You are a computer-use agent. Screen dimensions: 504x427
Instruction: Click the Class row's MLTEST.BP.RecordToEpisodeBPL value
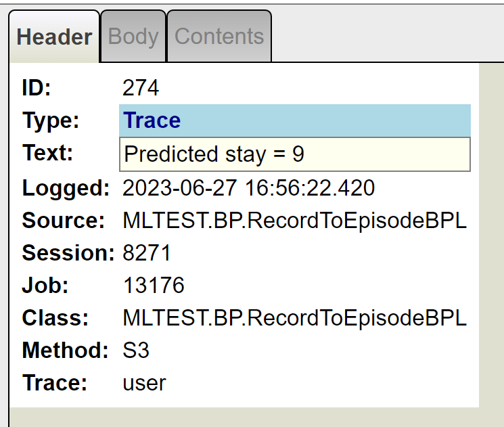pyautogui.click(x=294, y=318)
